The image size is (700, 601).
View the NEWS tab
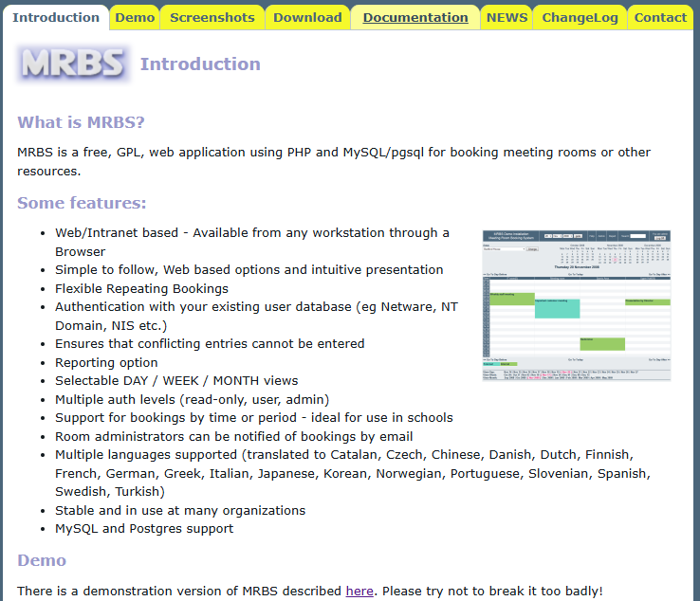pyautogui.click(x=507, y=17)
